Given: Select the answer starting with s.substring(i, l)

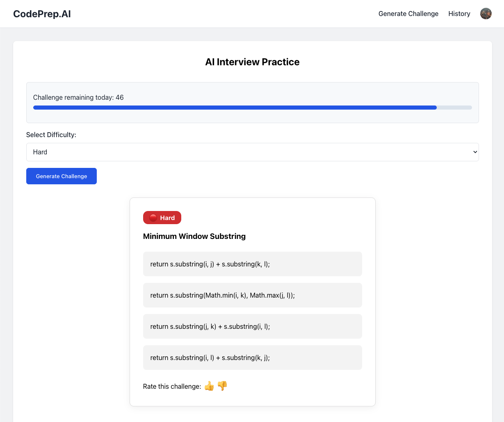Looking at the screenshot, I should click(x=252, y=358).
